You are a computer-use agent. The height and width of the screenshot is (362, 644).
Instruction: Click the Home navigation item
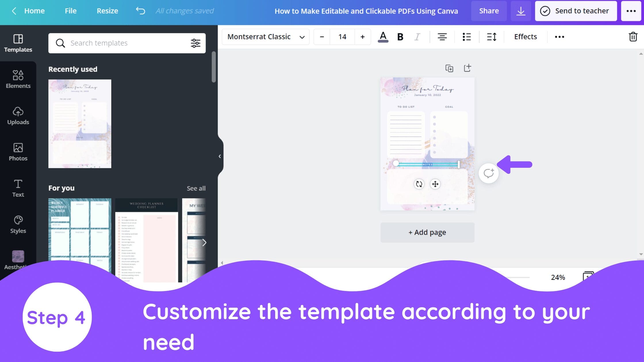pos(34,10)
